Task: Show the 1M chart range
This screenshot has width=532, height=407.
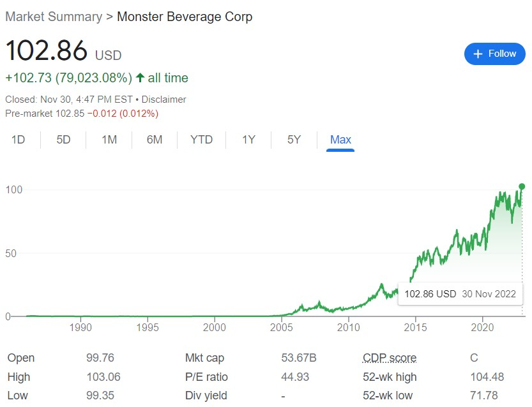Action: 109,140
